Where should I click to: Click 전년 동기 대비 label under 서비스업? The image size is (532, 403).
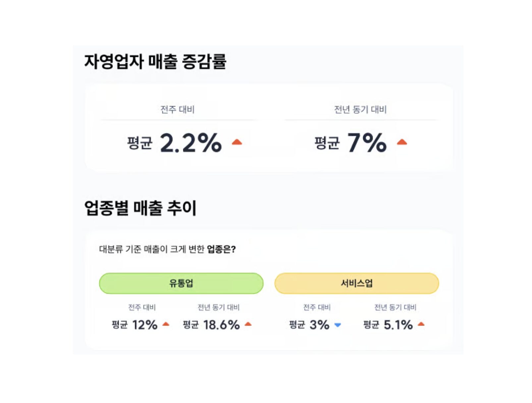point(395,307)
